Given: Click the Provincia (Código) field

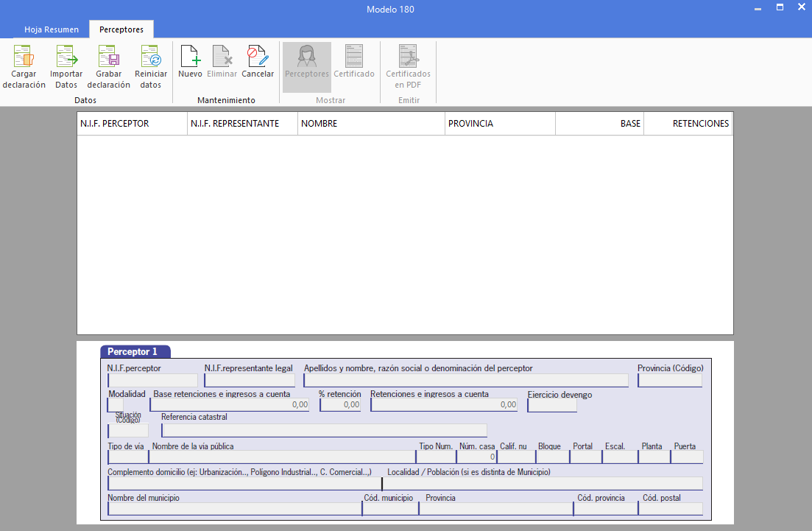Looking at the screenshot, I should pyautogui.click(x=670, y=380).
